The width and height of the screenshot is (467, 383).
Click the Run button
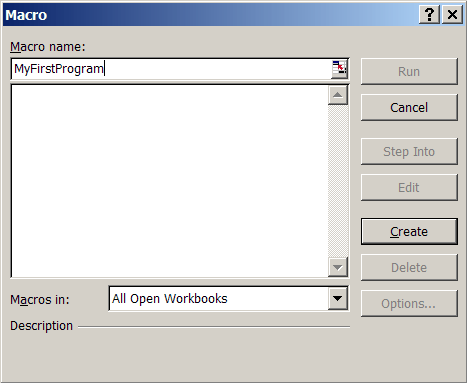(x=409, y=71)
